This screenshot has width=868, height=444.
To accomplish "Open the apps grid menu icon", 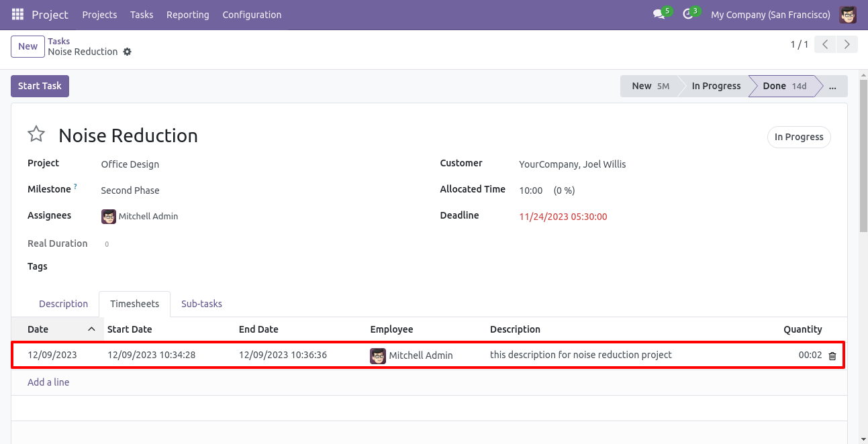I will (17, 14).
